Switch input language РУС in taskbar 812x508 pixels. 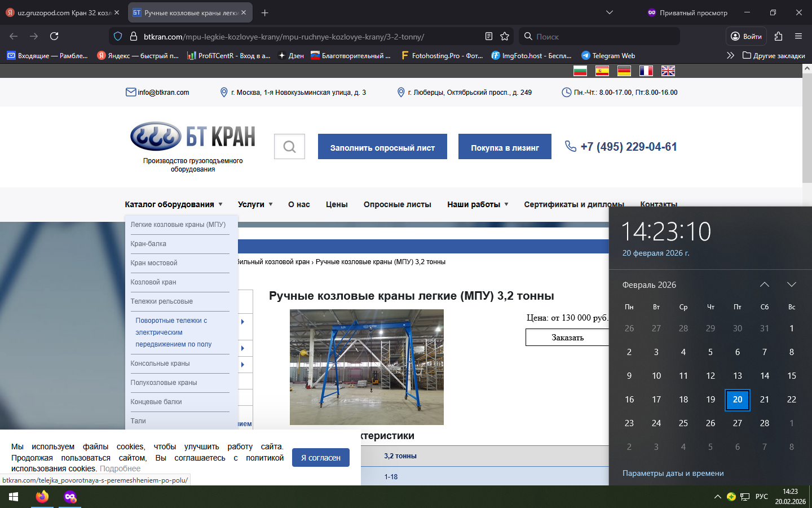click(762, 497)
